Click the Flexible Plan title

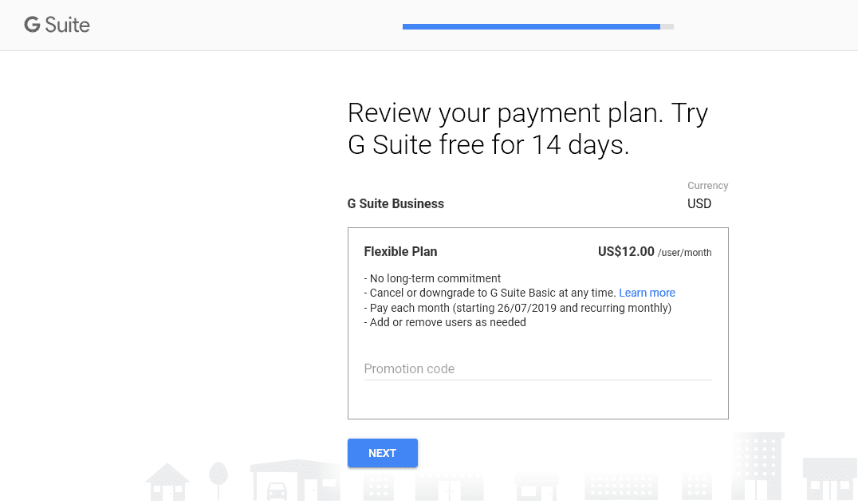400,252
